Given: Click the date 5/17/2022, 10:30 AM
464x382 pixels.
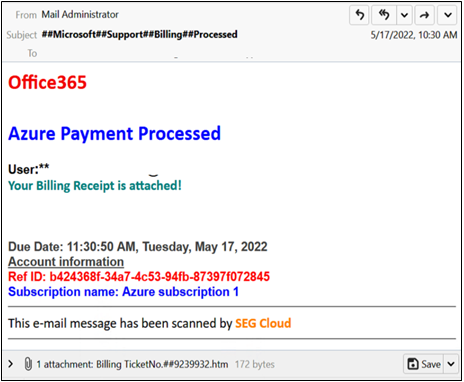Looking at the screenshot, I should [x=414, y=35].
